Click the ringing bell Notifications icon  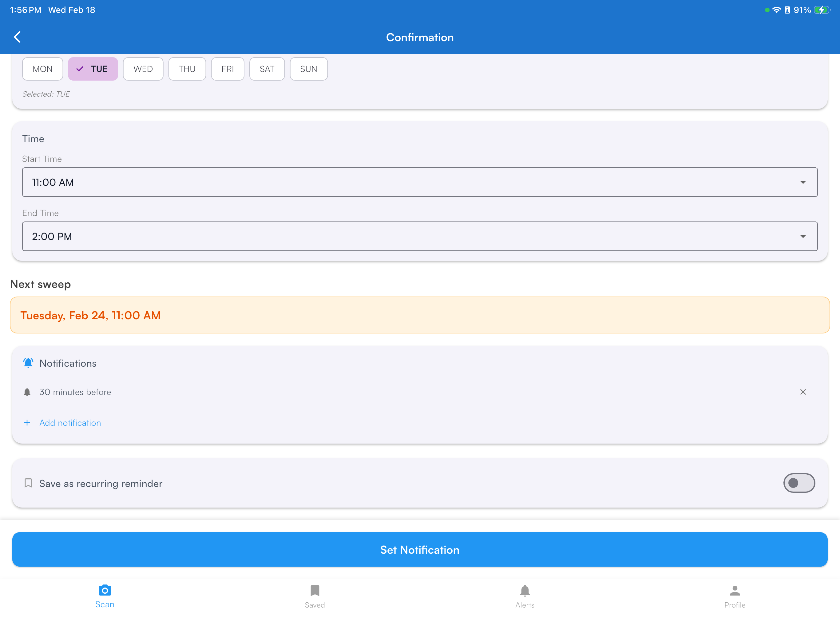pyautogui.click(x=28, y=363)
